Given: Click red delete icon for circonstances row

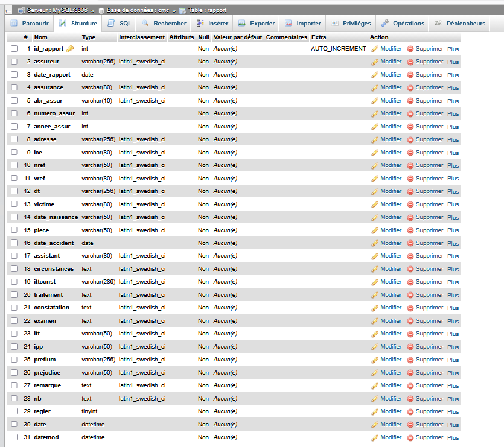Looking at the screenshot, I should tap(410, 269).
